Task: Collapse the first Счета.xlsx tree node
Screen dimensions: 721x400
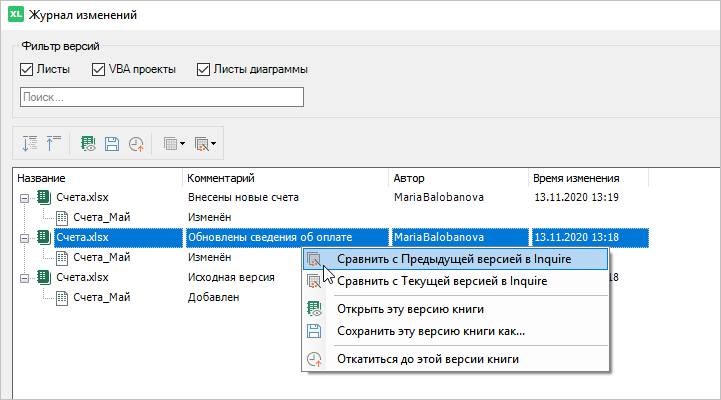Action: click(24, 198)
